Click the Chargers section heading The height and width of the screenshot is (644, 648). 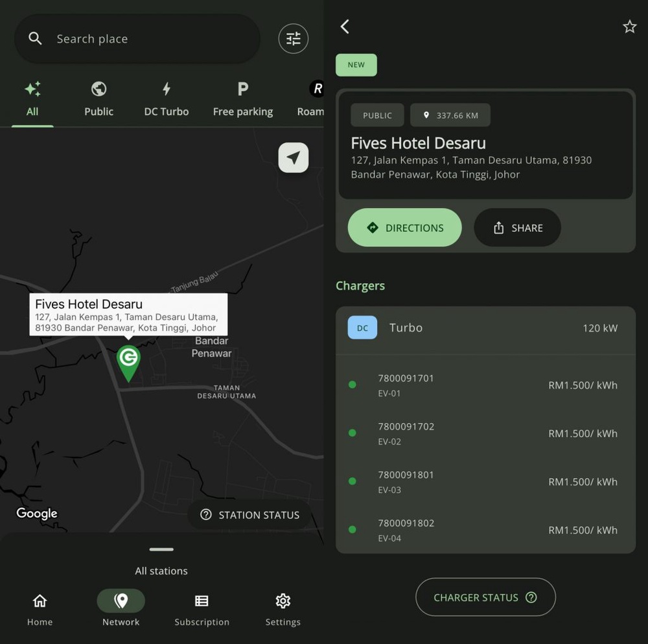click(x=360, y=286)
